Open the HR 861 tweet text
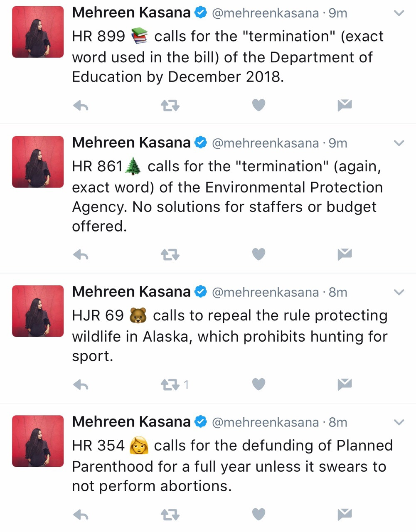This screenshot has width=416, height=532. coord(226,196)
